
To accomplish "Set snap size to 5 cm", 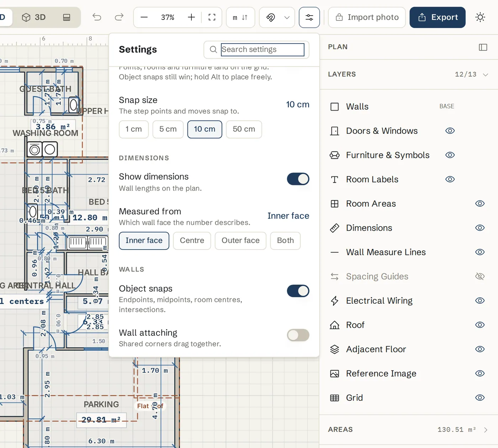I will pos(168,129).
